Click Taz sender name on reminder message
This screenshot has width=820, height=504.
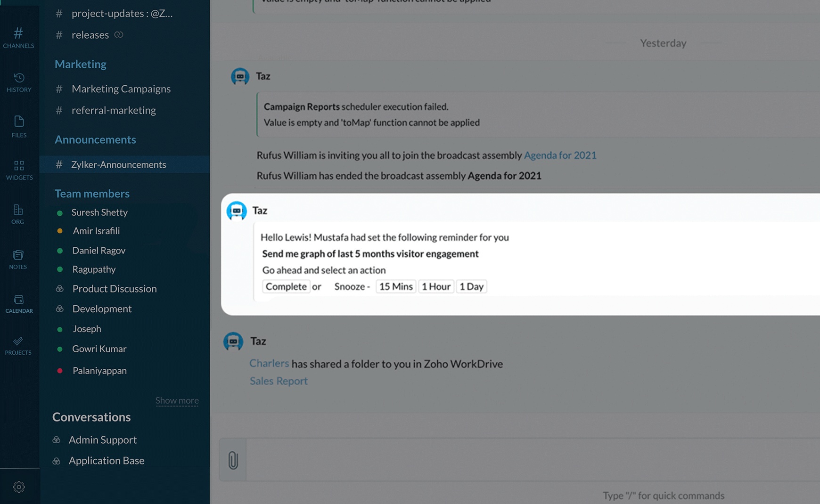pyautogui.click(x=260, y=211)
